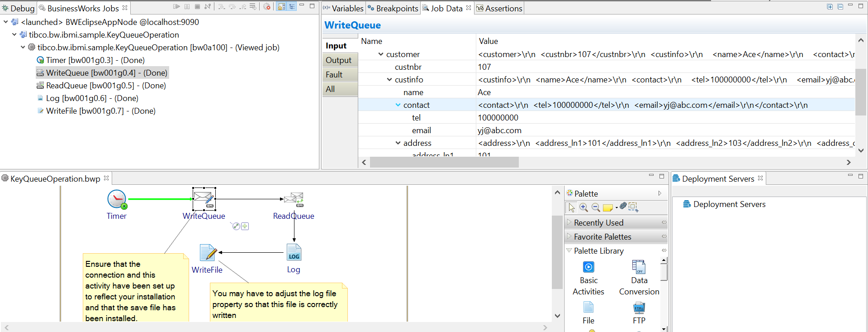Click the WriteFile activity icon
Image resolution: width=868 pixels, height=332 pixels.
tap(208, 253)
